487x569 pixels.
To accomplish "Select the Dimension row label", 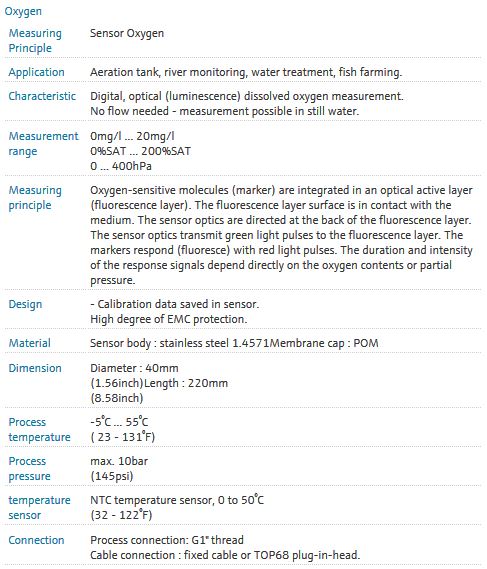I will point(35,368).
